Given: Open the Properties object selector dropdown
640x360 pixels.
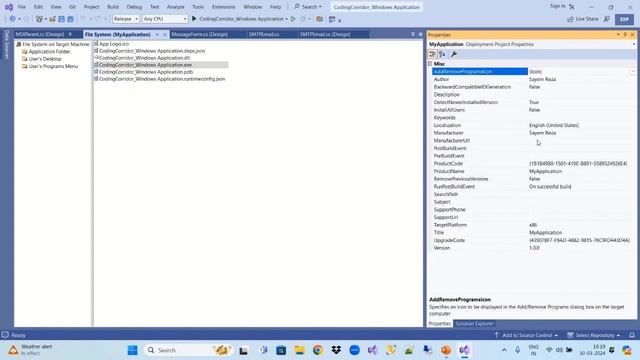Looking at the screenshot, I should [x=634, y=44].
